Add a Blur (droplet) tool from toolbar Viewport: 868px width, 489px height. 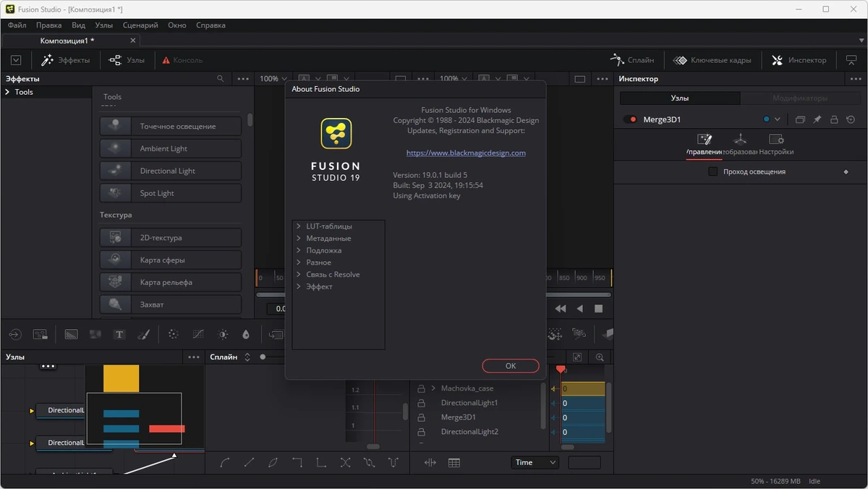point(246,334)
